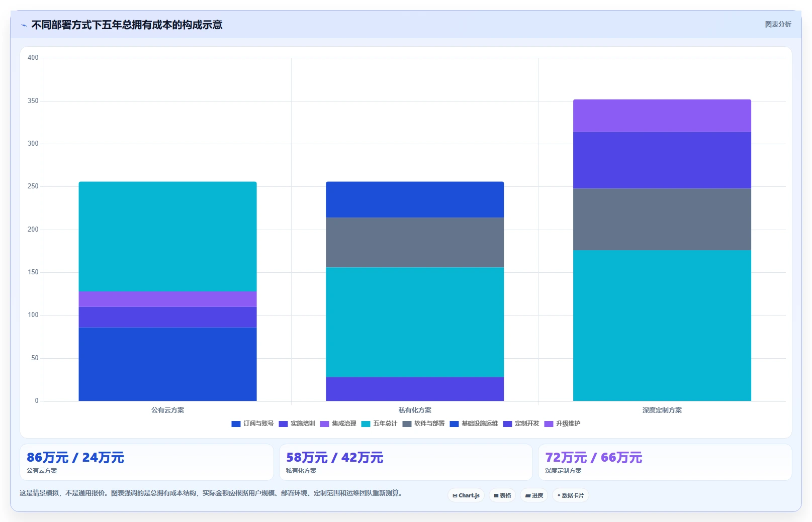Click the small icon before the chart title

[24, 25]
